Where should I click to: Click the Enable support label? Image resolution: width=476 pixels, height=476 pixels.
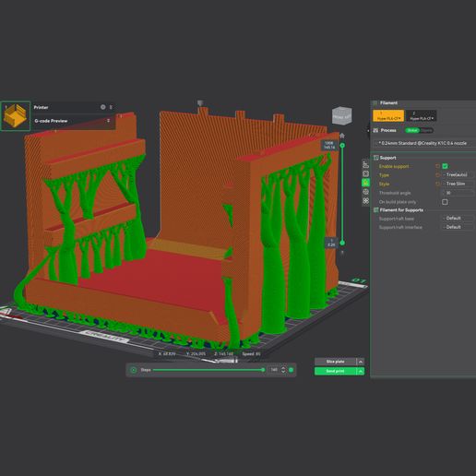(x=394, y=166)
